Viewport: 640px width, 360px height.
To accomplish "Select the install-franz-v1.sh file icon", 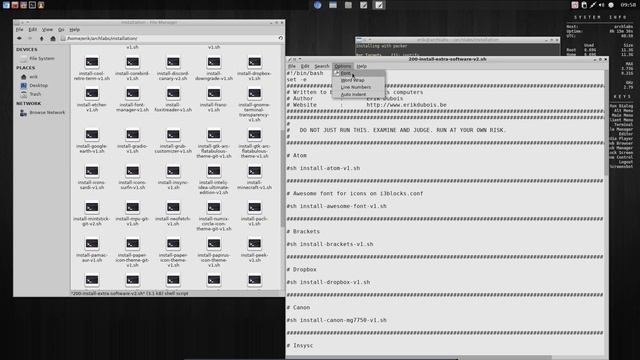I will 214,94.
